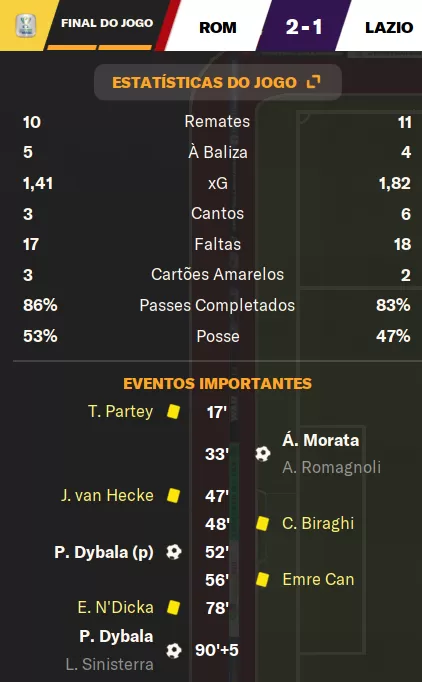Click J. van Hecke's yellow card icon
The height and width of the screenshot is (682, 422).
[173, 495]
